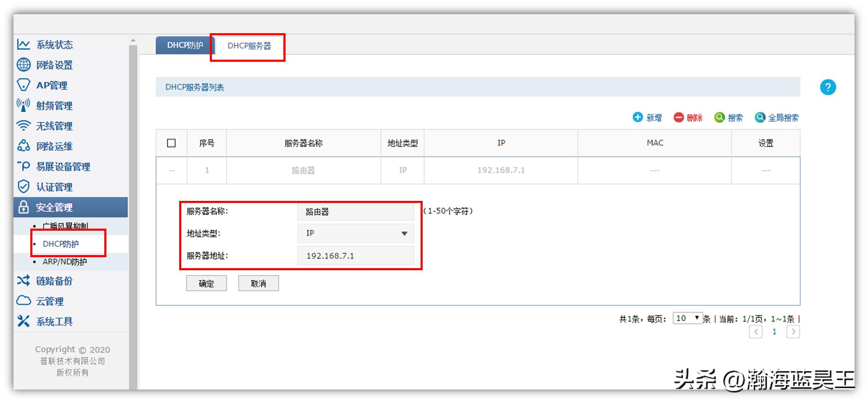
Task: Select row 1 checkbox for 路由器
Action: tap(171, 170)
